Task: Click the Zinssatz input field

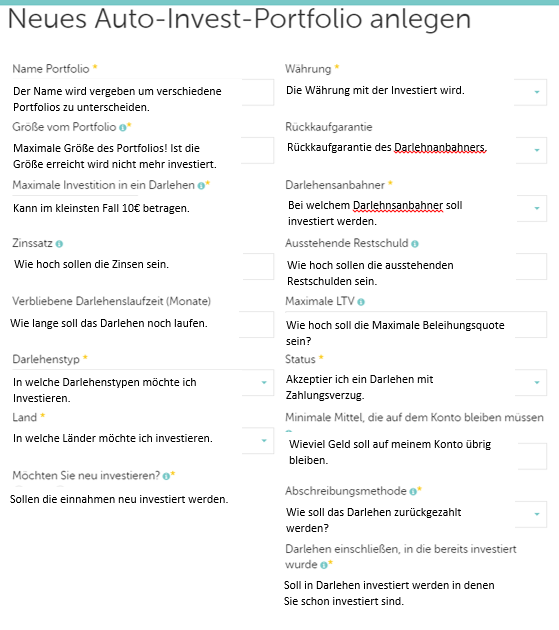Action: pos(143,266)
